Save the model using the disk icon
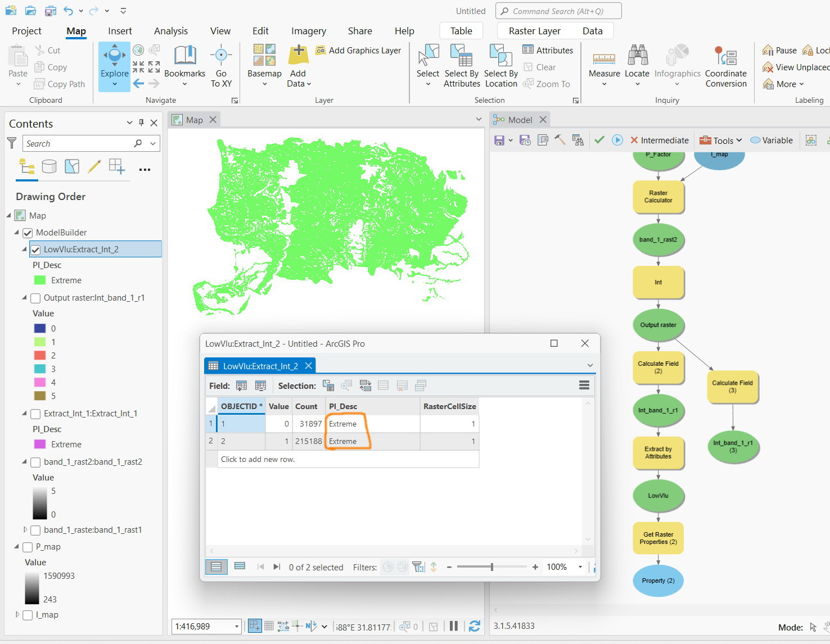Image resolution: width=830 pixels, height=644 pixels. (x=499, y=140)
